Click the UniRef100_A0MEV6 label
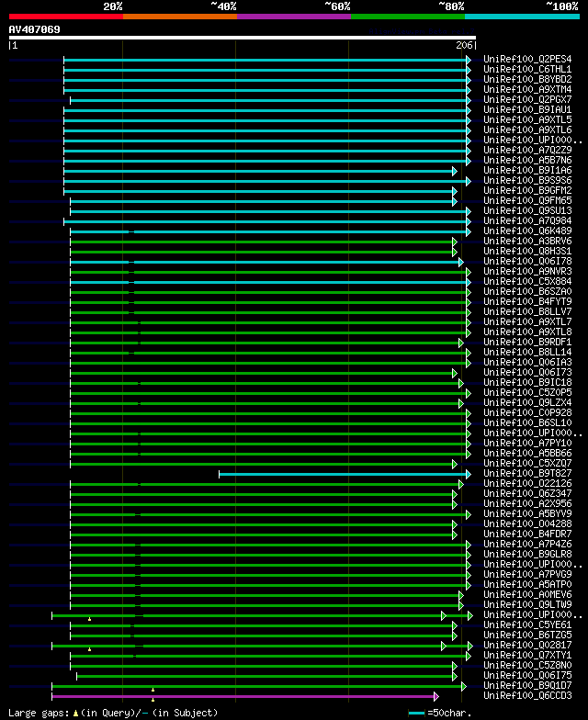The image size is (588, 720). point(527,595)
